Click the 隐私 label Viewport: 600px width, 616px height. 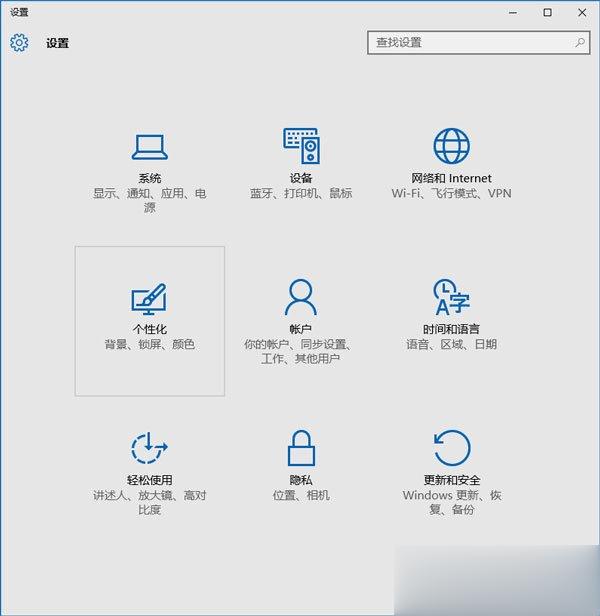tap(301, 480)
